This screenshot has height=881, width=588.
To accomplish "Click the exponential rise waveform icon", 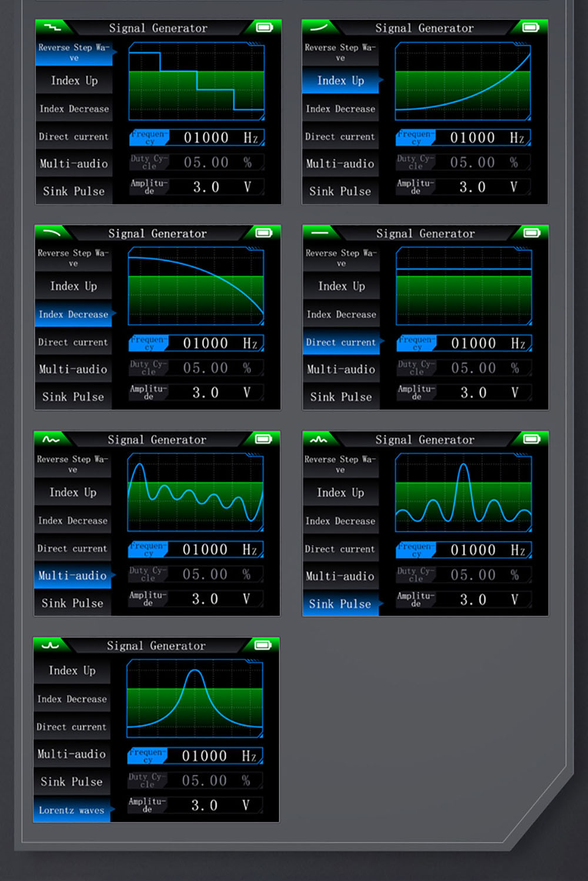I will point(319,26).
